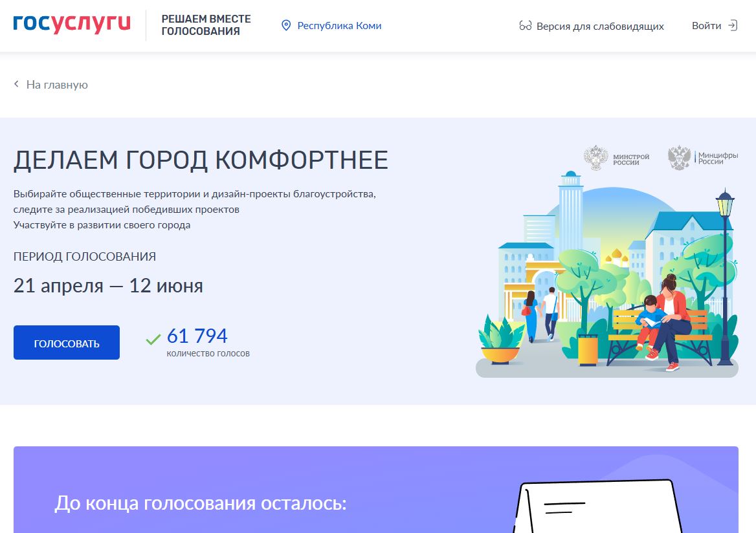Image resolution: width=756 pixels, height=533 pixels.
Task: Click the До конца голосования осталось banner text
Action: [201, 503]
